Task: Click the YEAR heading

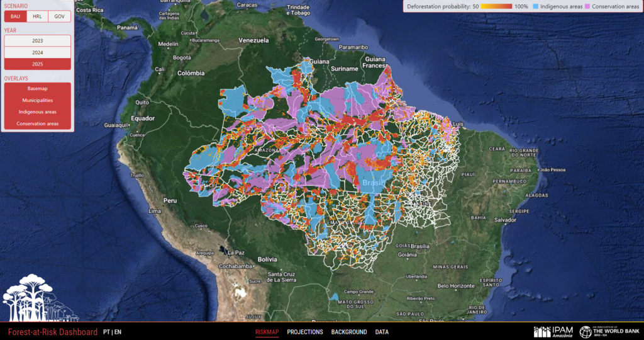Action: pos(10,30)
